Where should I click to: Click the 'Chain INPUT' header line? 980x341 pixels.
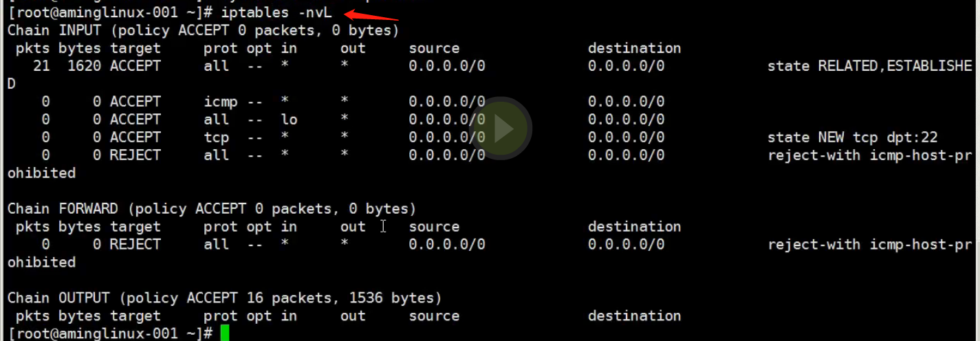click(203, 30)
